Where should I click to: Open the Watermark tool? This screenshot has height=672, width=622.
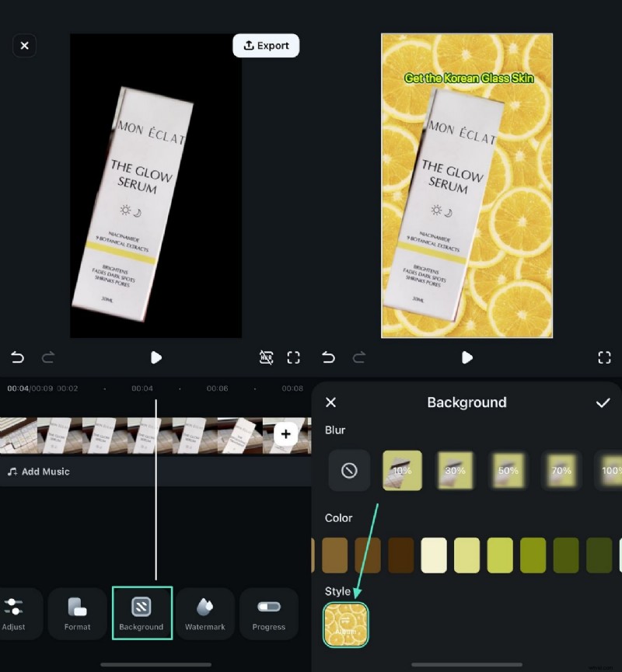(x=204, y=613)
